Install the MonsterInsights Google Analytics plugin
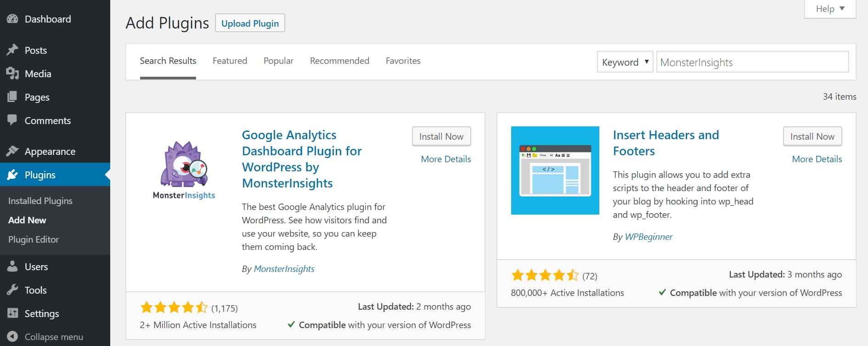This screenshot has width=868, height=346. (x=441, y=136)
